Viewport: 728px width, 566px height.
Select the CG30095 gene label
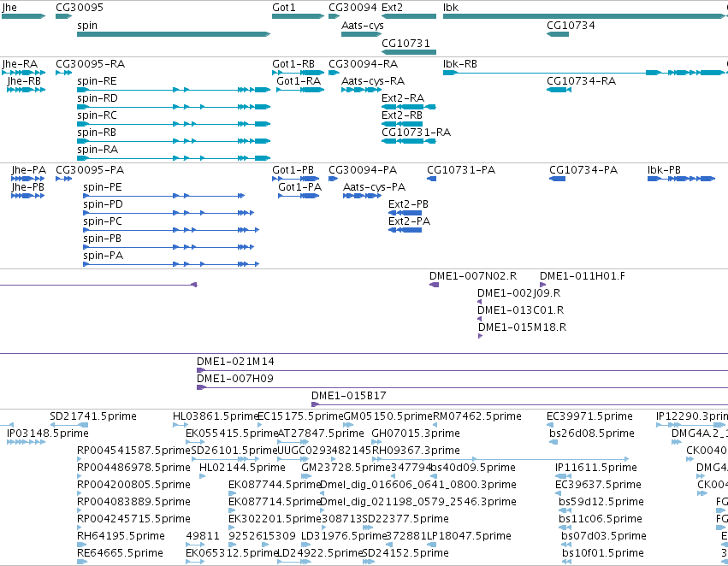pyautogui.click(x=80, y=8)
